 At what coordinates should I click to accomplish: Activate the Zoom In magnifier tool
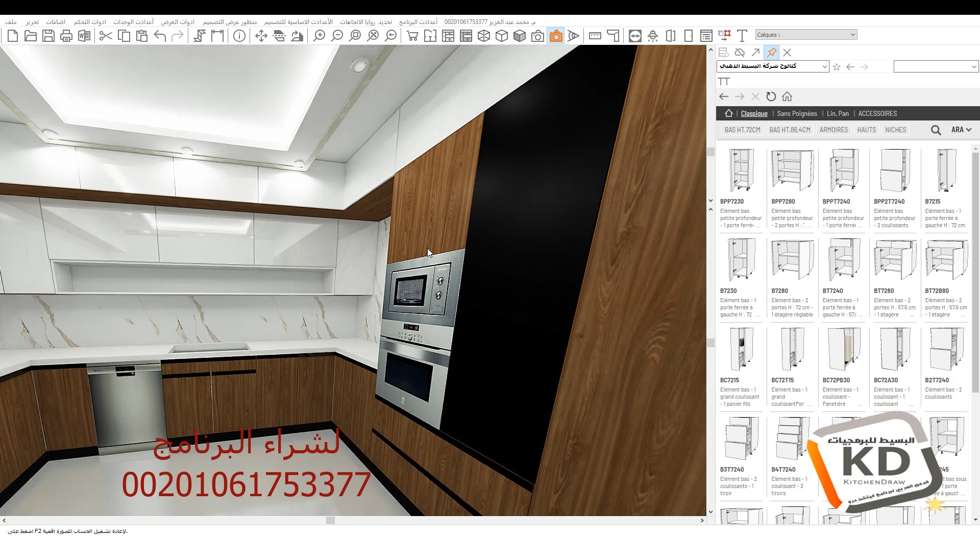(x=319, y=36)
